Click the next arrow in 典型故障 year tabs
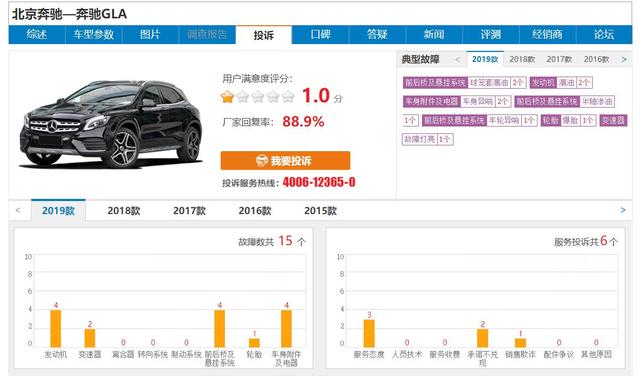 [x=624, y=60]
